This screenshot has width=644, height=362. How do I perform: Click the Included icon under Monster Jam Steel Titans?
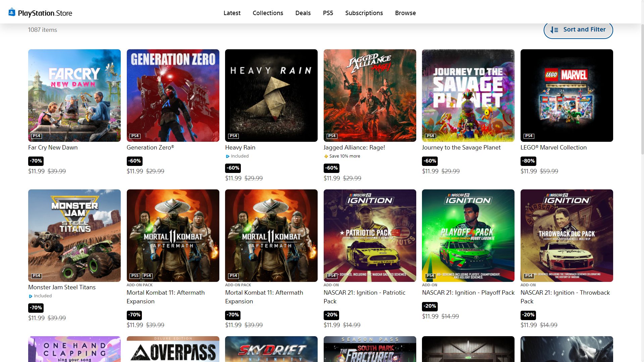(31, 296)
